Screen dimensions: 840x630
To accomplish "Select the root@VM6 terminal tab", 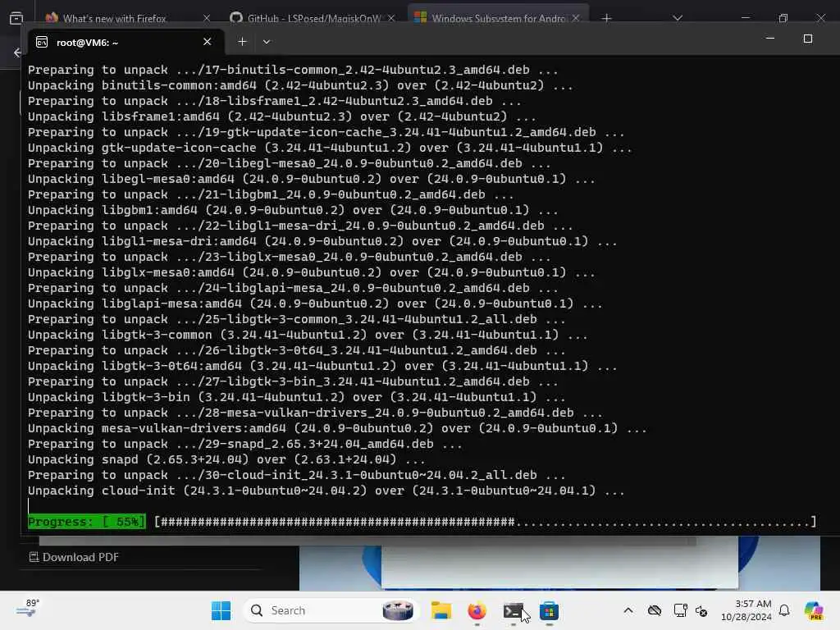I will (x=126, y=42).
